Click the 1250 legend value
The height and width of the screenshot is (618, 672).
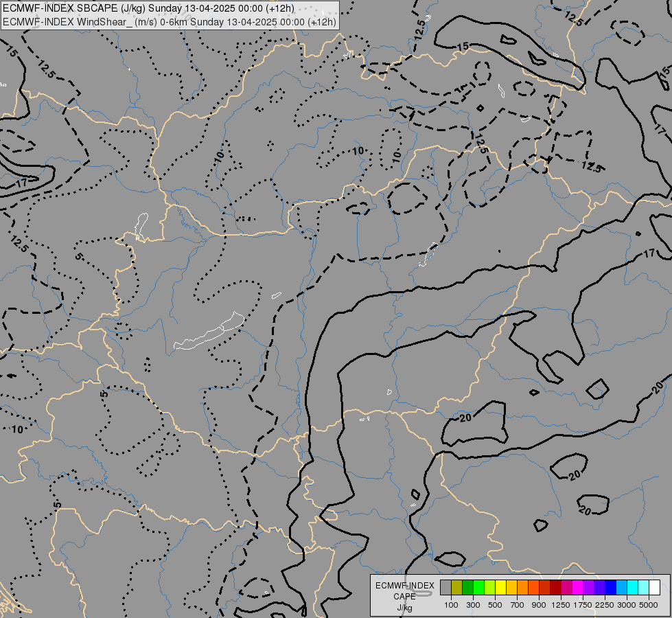[x=561, y=605]
